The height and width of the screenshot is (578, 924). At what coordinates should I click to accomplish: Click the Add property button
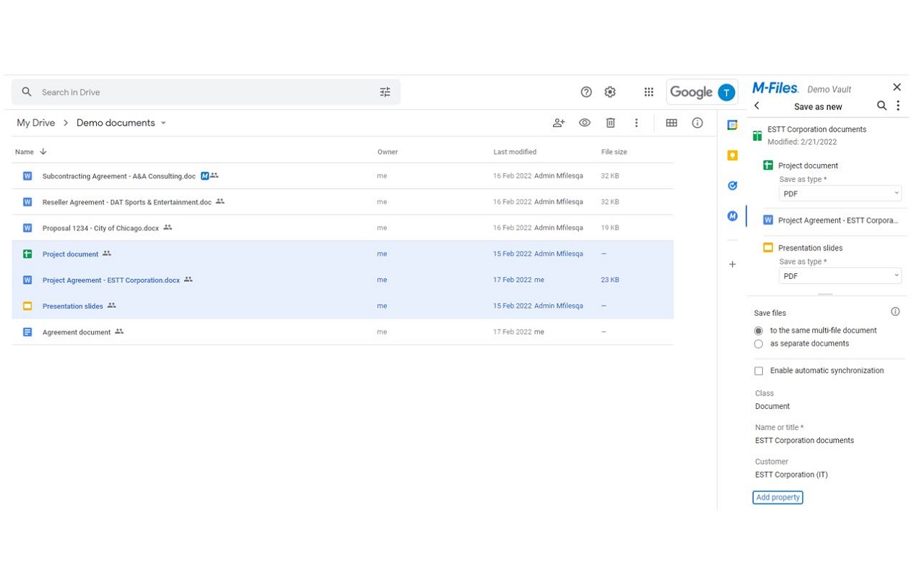[777, 497]
